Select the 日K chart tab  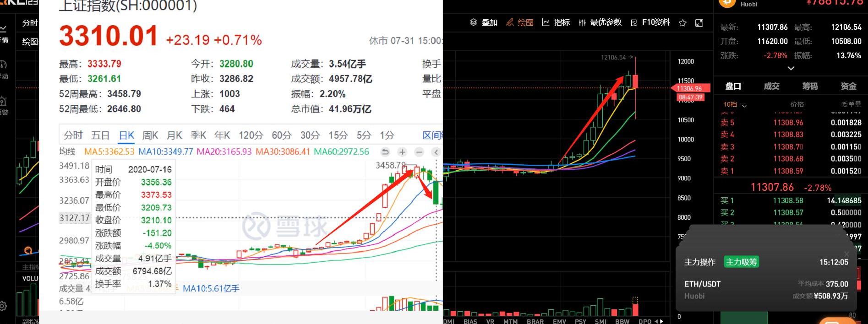[x=126, y=135]
